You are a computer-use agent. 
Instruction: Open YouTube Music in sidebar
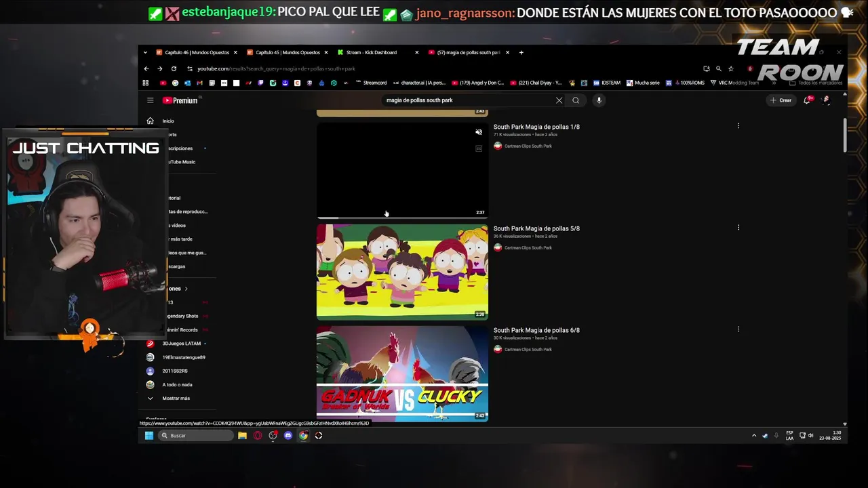pyautogui.click(x=182, y=162)
